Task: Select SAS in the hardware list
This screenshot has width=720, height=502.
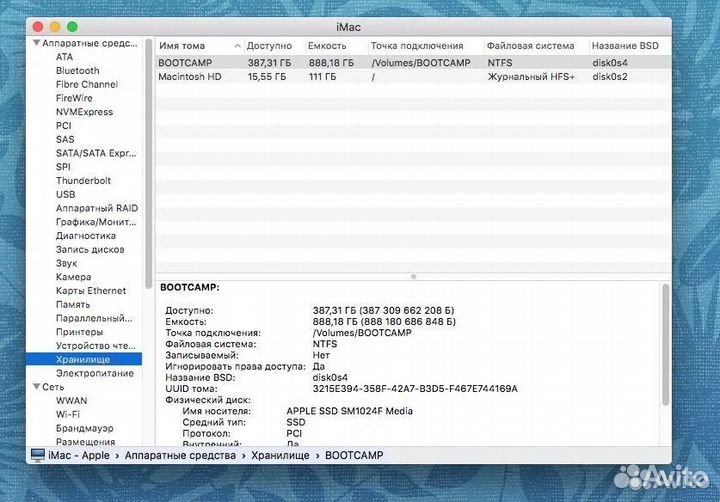Action: tap(65, 140)
